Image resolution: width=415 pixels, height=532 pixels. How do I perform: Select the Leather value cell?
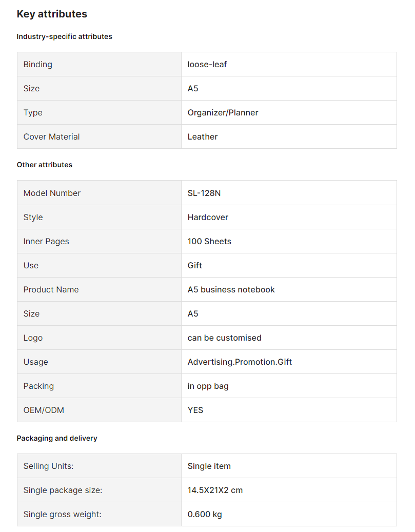tap(289, 136)
